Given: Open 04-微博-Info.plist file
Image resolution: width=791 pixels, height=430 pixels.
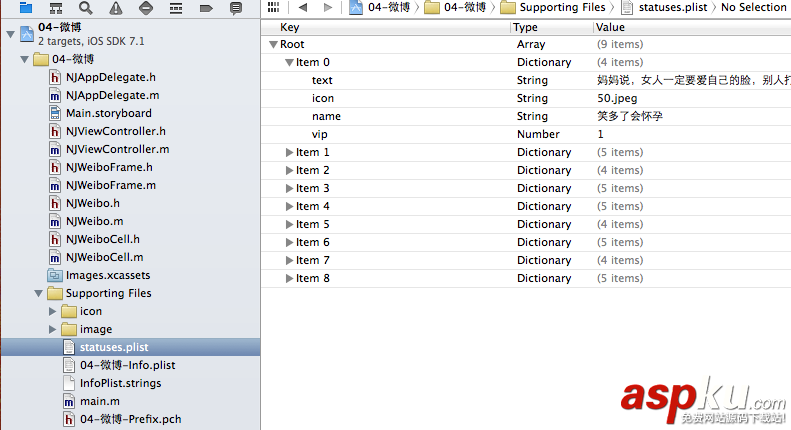Looking at the screenshot, I should pos(128,365).
